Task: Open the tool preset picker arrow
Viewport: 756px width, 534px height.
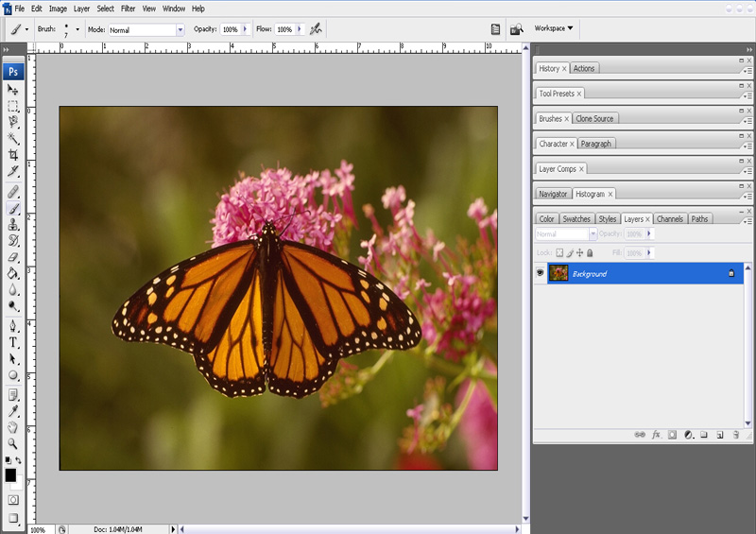Action: pyautogui.click(x=26, y=29)
